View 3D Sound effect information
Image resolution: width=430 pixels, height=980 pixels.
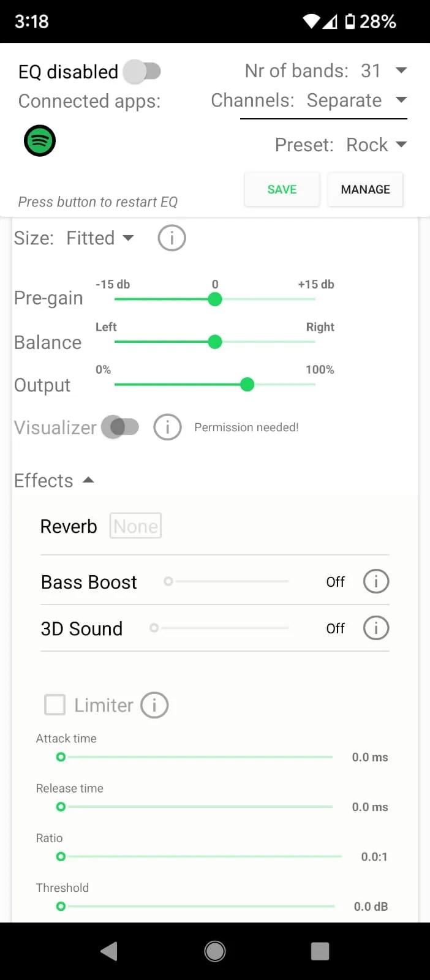376,628
